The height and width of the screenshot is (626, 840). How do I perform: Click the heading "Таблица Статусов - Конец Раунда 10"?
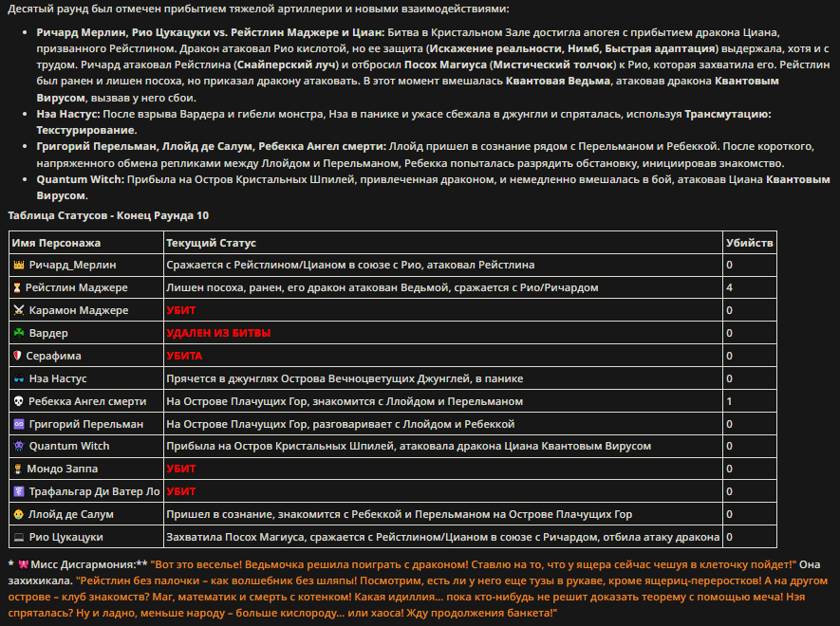108,215
